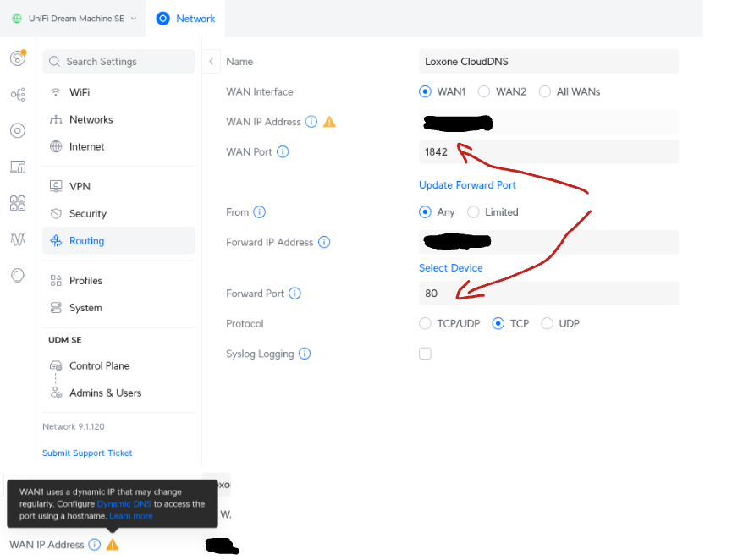Select TCP/UDP protocol radio button
Screen dimensions: 732x560
pos(425,323)
